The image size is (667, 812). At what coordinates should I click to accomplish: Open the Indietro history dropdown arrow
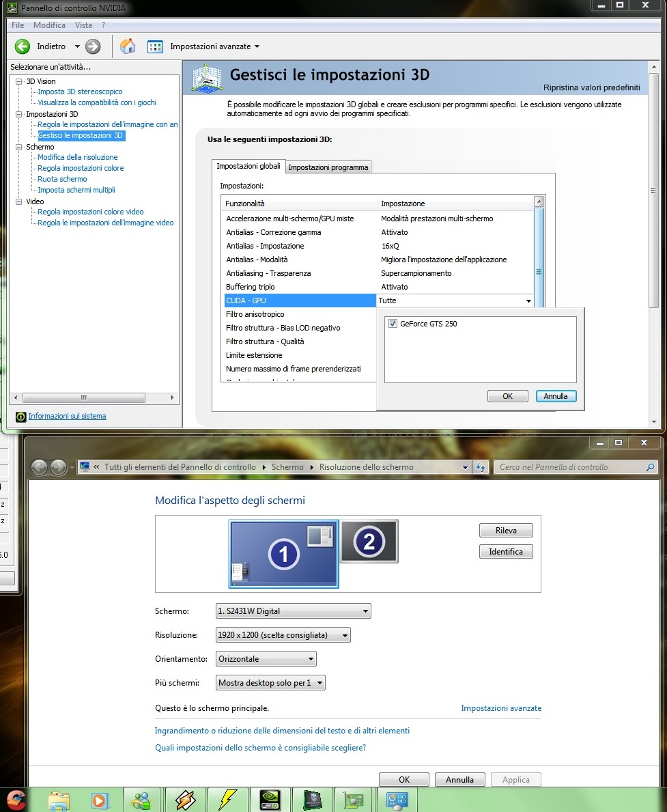tap(77, 46)
